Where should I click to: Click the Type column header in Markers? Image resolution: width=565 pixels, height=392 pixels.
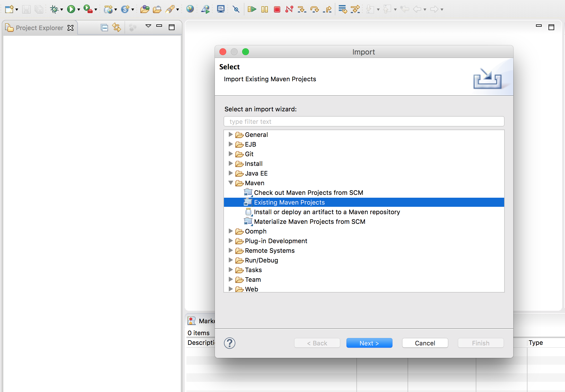[546, 343]
